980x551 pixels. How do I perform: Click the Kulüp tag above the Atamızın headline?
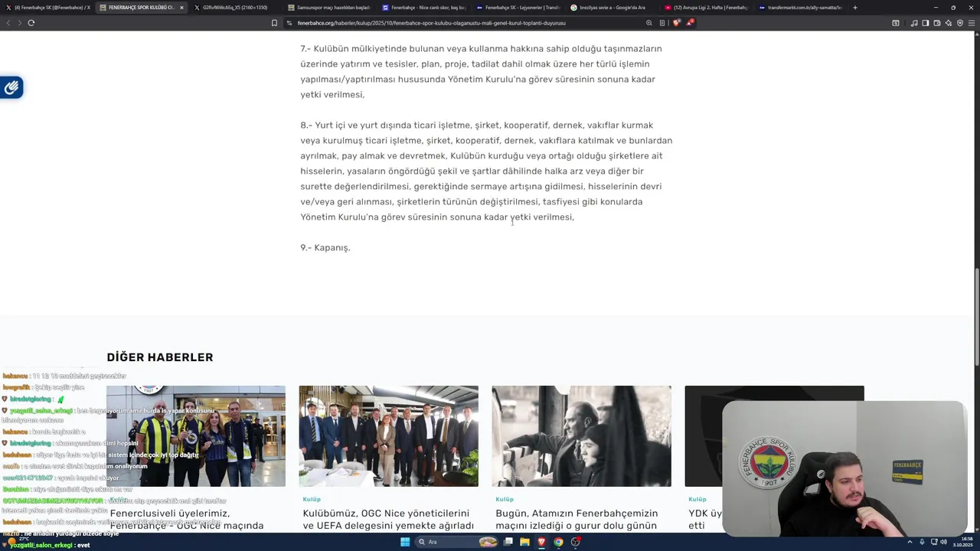pos(505,499)
